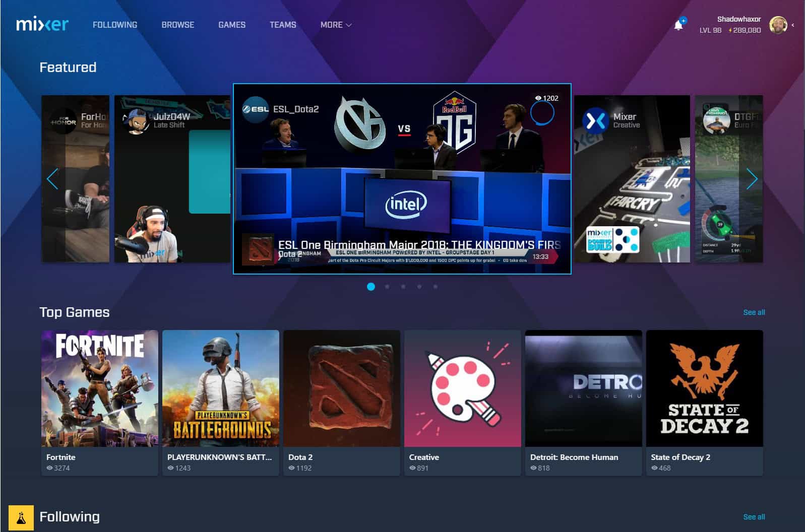The image size is (805, 532).
Task: Show previous featured stream with left arrow
Action: [x=52, y=179]
